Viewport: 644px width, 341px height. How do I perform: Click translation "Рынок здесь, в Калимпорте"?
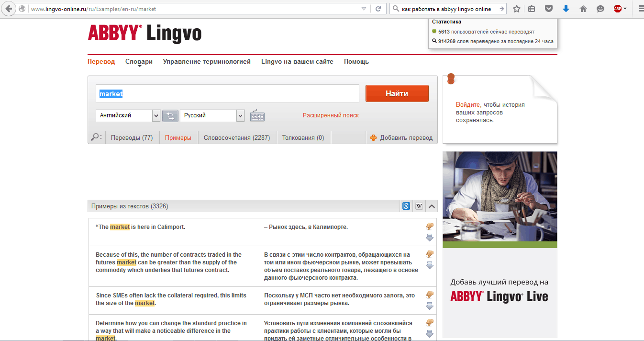tap(306, 227)
